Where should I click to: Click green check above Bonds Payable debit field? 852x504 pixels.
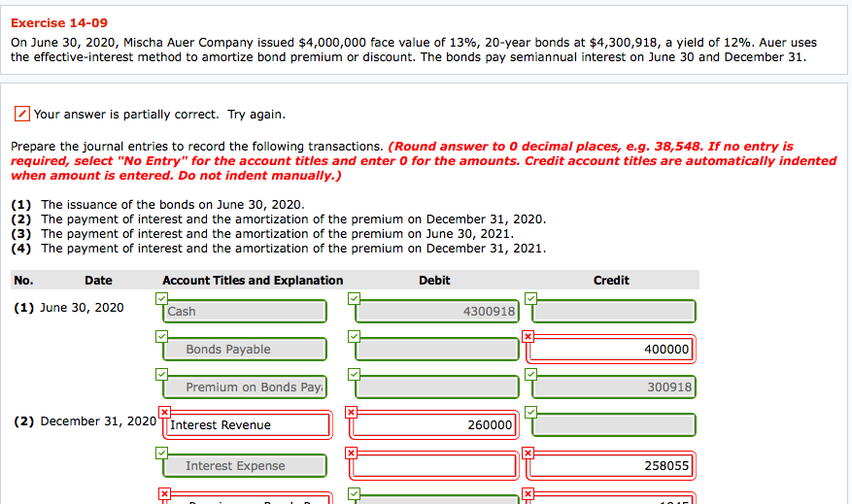click(x=354, y=336)
